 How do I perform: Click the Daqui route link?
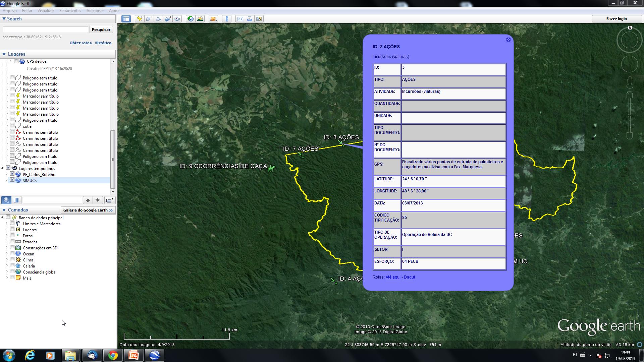click(409, 277)
